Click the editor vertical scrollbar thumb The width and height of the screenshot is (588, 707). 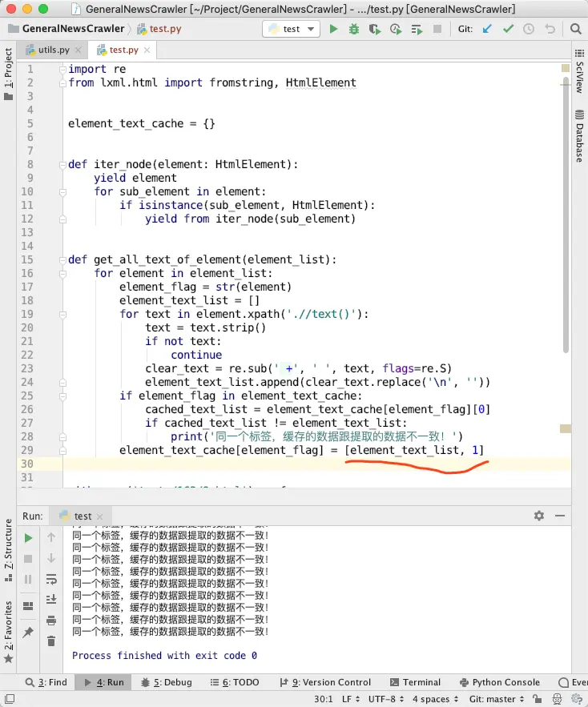[566, 215]
